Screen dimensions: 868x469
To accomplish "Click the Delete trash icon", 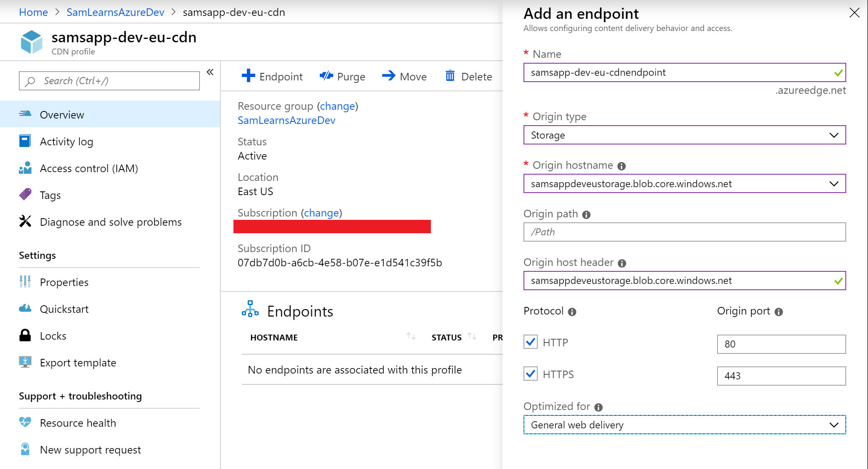I will pos(450,76).
